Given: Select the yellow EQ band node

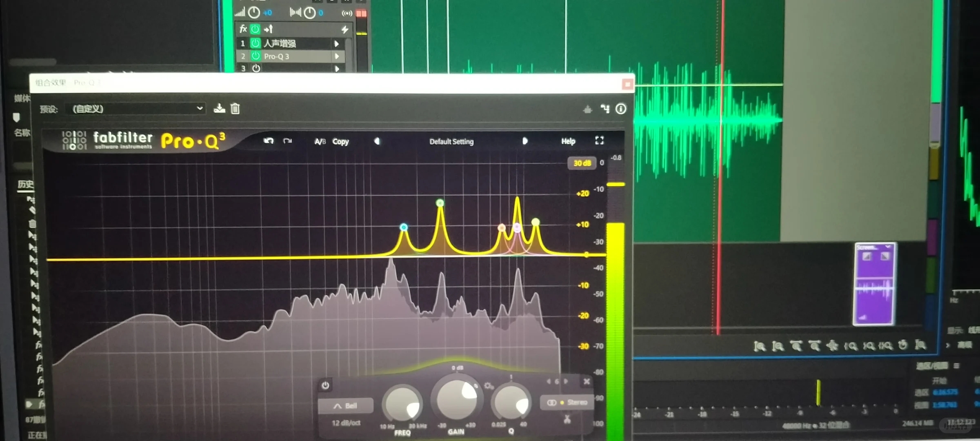Looking at the screenshot, I should pos(536,222).
